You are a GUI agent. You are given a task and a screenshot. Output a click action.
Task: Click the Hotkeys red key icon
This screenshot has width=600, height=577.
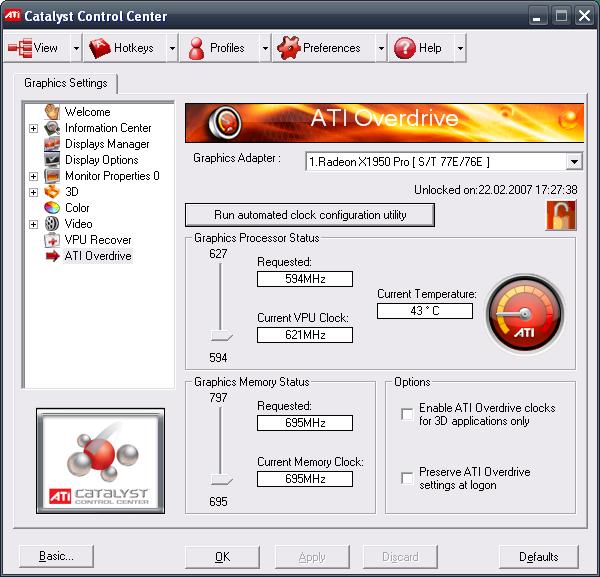click(x=99, y=48)
